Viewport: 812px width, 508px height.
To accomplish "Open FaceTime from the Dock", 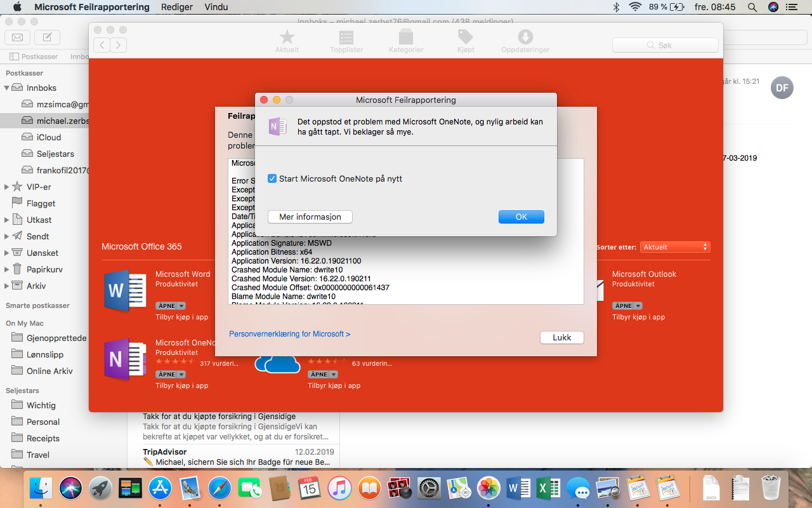I will (250, 488).
